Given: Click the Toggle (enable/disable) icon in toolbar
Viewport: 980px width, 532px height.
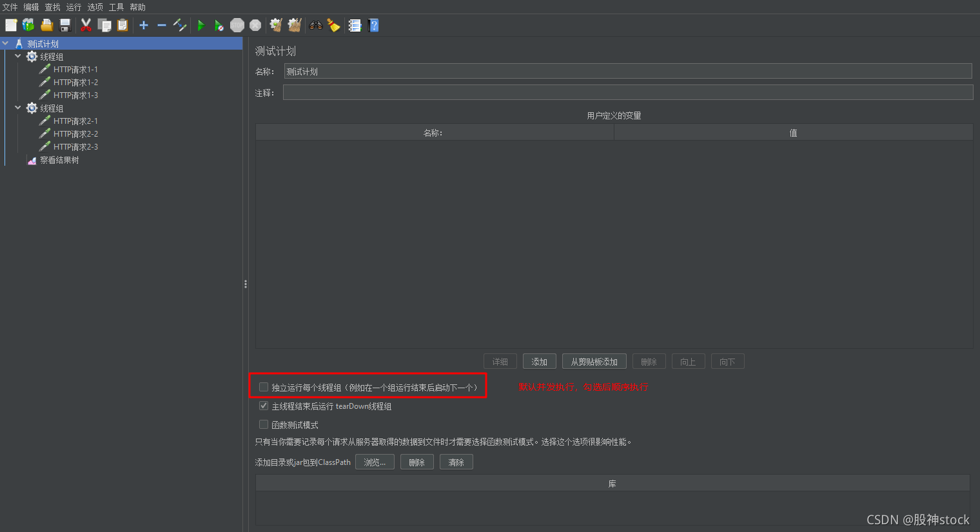Looking at the screenshot, I should [x=180, y=25].
